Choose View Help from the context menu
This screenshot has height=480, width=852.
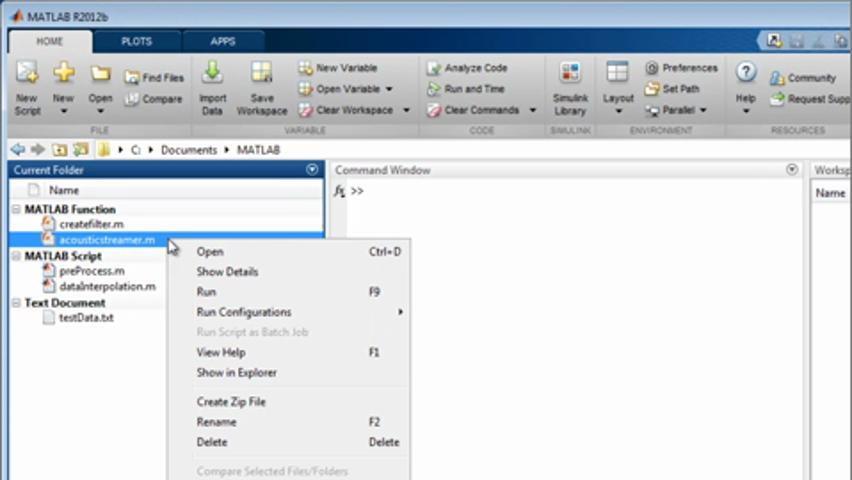289,352
